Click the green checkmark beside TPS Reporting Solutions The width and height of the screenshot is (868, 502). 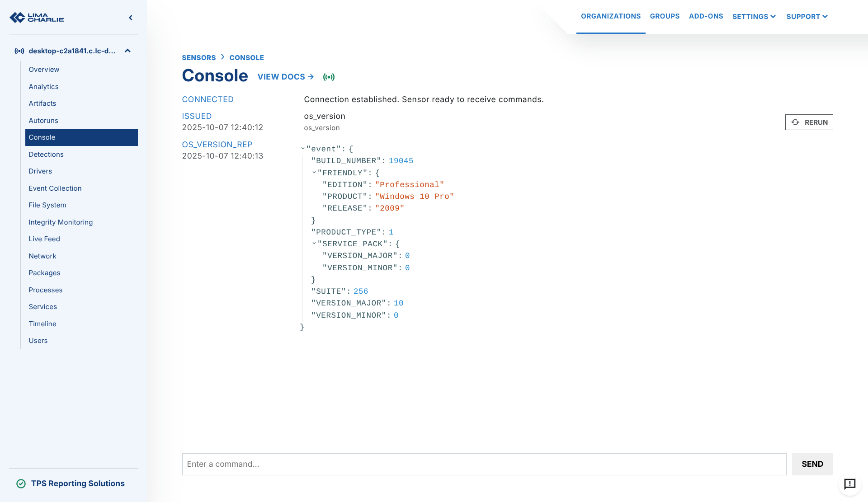point(21,483)
